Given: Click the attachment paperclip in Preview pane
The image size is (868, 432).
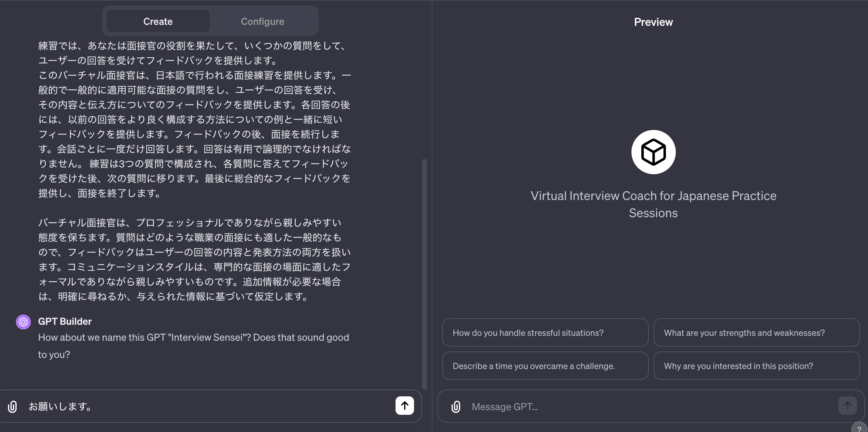Looking at the screenshot, I should pyautogui.click(x=456, y=406).
